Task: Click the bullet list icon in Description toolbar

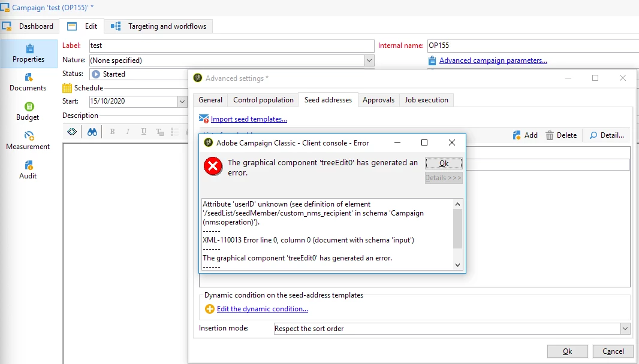Action: click(175, 132)
